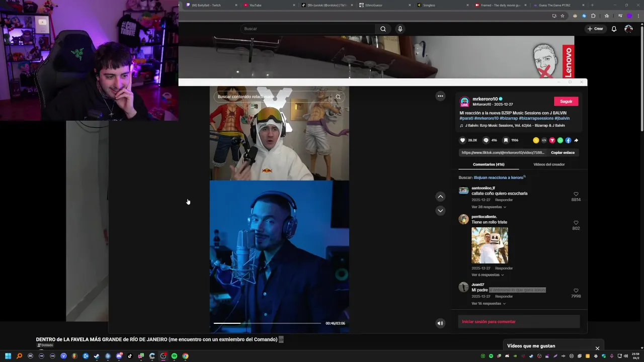Screen dimensions: 644x362
Task: Click the yellow repost share icon
Action: tap(536, 140)
